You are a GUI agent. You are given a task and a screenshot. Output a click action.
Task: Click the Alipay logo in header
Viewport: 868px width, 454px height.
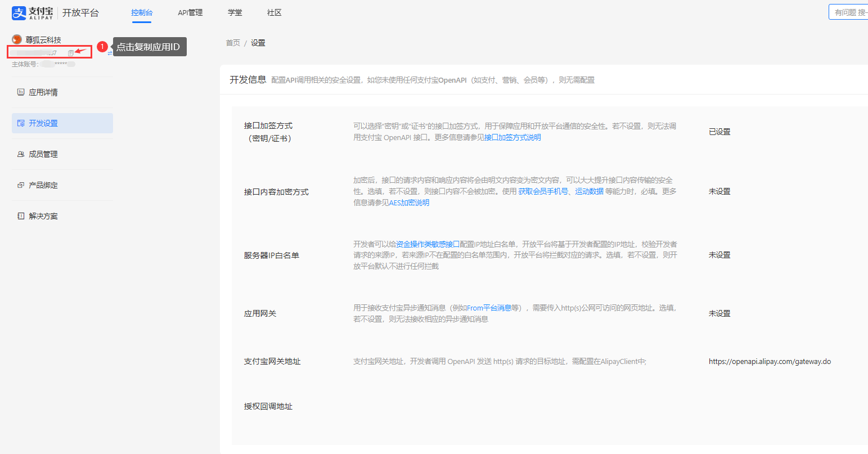click(x=33, y=12)
